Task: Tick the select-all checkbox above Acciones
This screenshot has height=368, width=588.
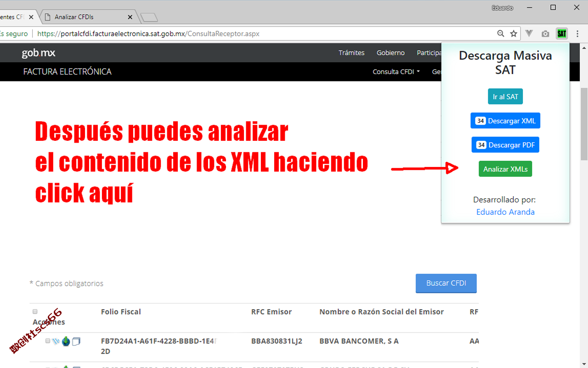Action: pos(35,311)
